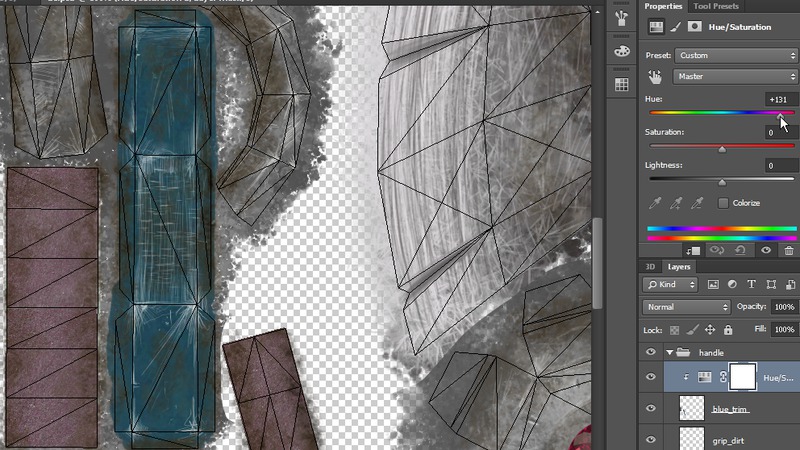800x450 pixels.
Task: Lock transparent pixels
Action: pos(674,330)
